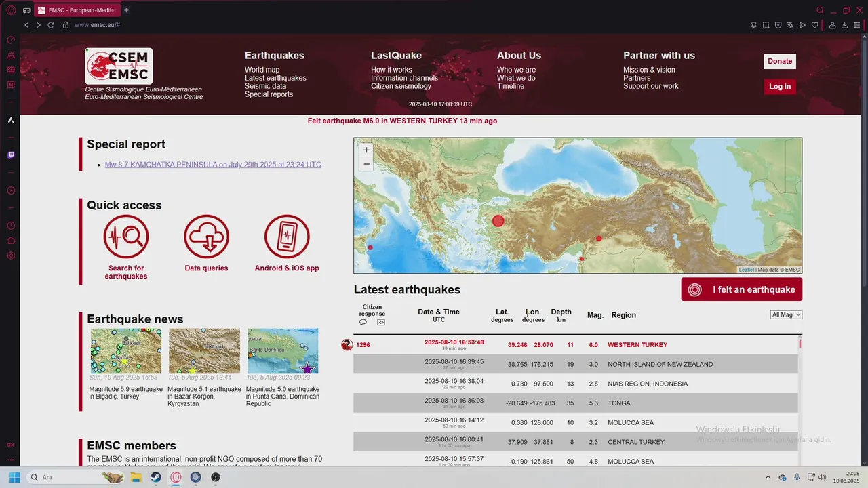The width and height of the screenshot is (868, 488).
Task: Open the profile account icon
Action: pos(832,25)
